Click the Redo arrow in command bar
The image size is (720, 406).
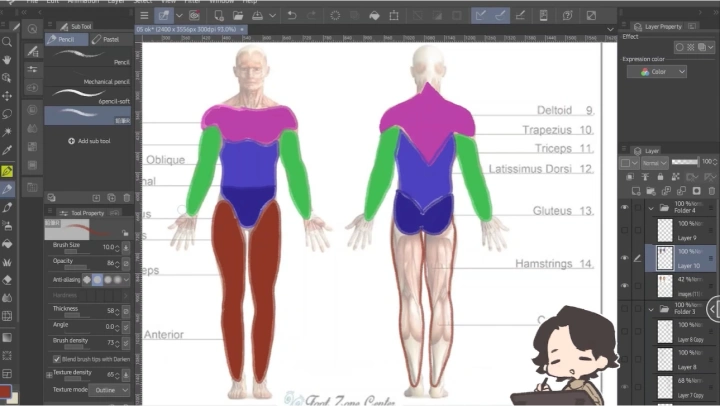click(311, 15)
